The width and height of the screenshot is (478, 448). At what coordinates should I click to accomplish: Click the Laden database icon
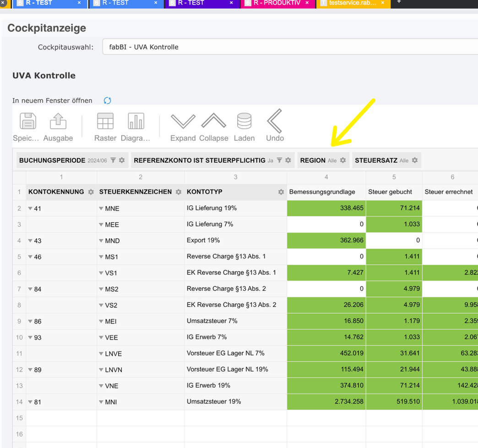[244, 122]
